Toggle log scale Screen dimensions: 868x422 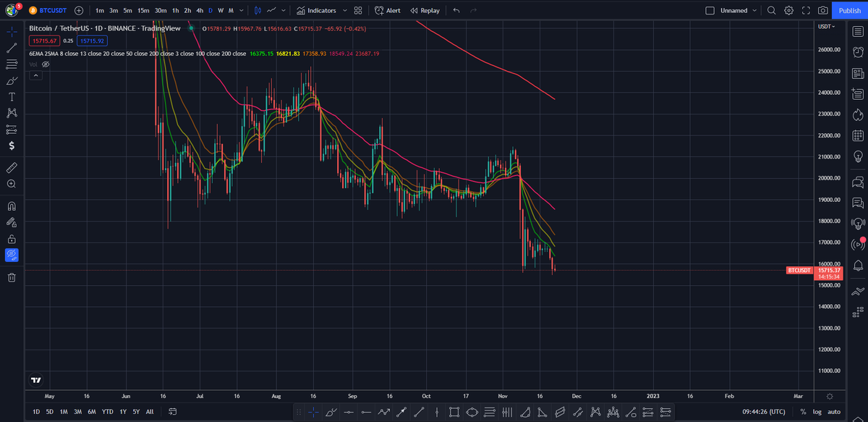[x=817, y=412]
